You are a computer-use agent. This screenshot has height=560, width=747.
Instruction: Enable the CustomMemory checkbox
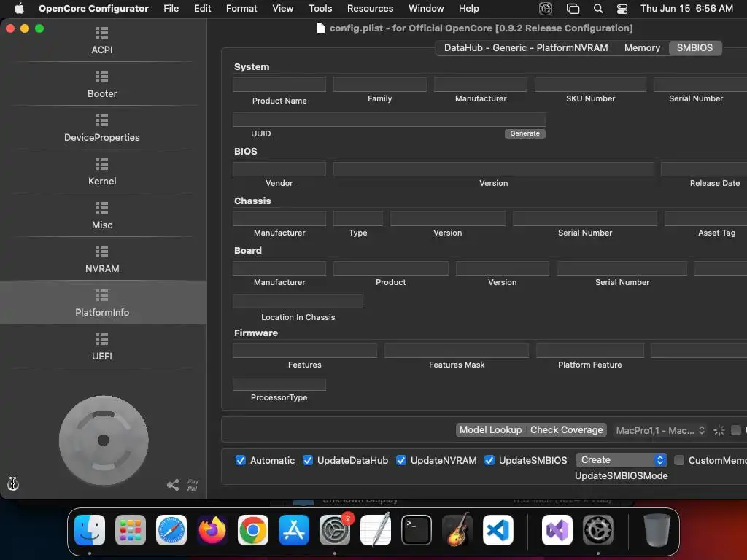(x=679, y=461)
